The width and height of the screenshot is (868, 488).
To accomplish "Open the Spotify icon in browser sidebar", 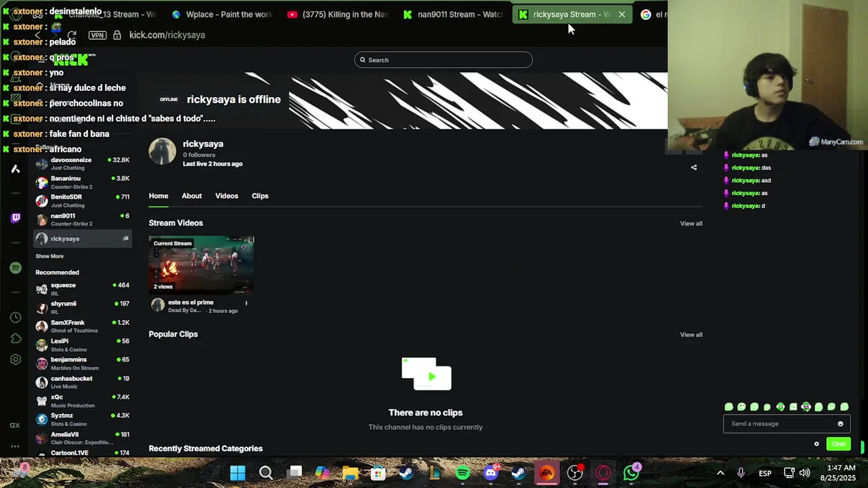I will pyautogui.click(x=16, y=268).
